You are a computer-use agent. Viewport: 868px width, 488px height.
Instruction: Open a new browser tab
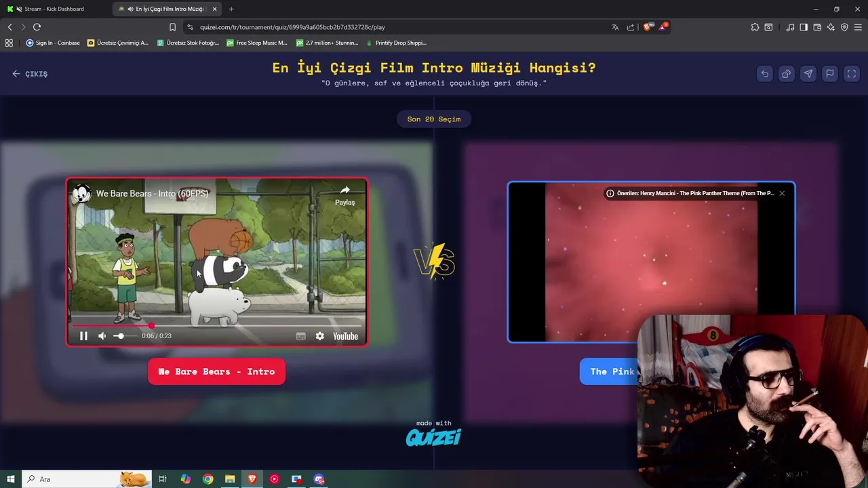point(231,9)
